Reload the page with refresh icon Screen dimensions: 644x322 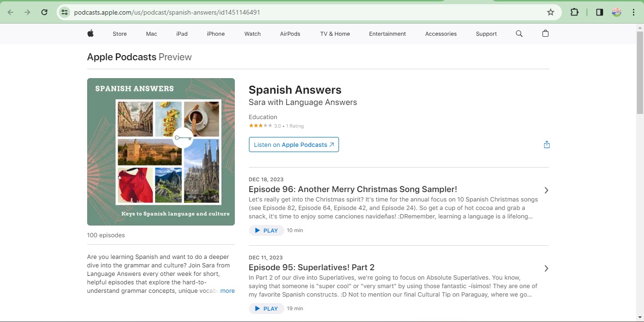coord(44,12)
